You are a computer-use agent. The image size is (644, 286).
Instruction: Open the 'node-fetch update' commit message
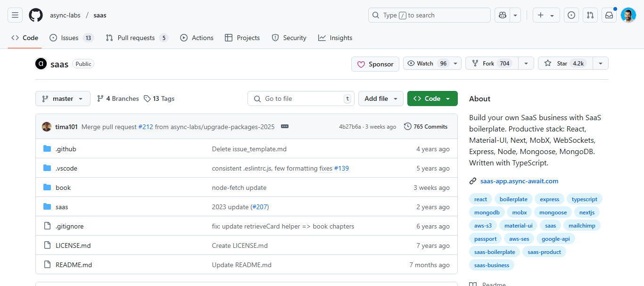click(x=239, y=188)
